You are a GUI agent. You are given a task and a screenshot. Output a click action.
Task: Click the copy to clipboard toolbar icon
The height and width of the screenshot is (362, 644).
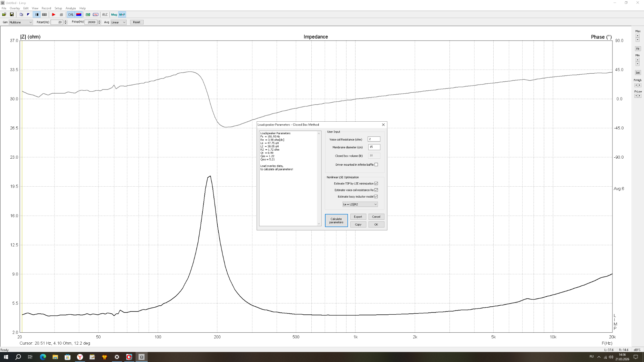pos(21,14)
